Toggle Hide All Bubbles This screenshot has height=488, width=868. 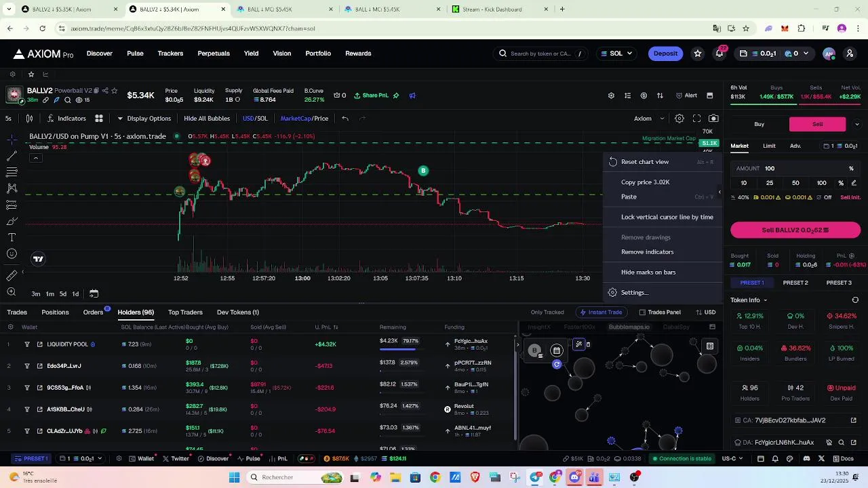[207, 119]
